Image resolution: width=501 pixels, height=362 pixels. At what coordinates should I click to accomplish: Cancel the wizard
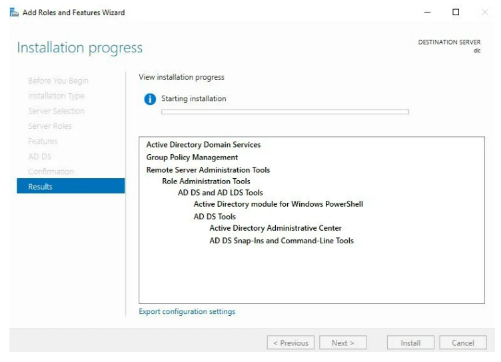click(463, 343)
